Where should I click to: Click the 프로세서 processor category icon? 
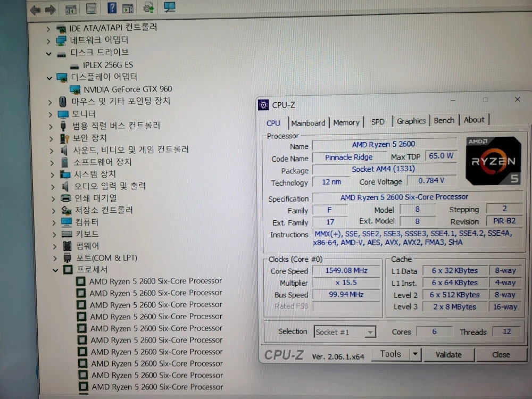click(x=68, y=270)
